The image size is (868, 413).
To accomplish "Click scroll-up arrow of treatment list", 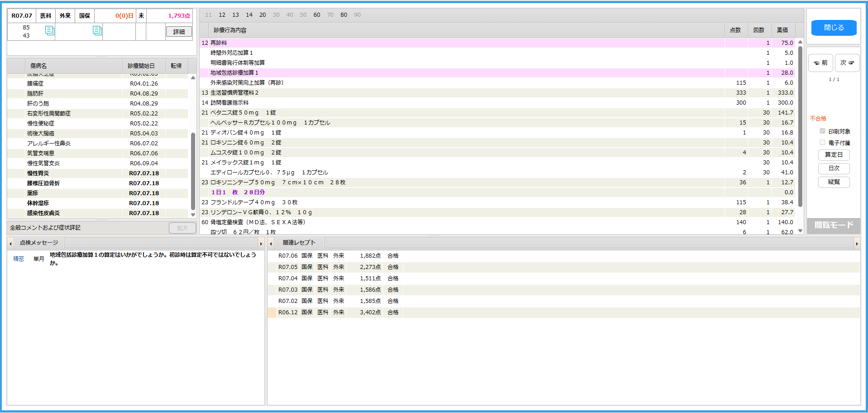I will coord(800,42).
